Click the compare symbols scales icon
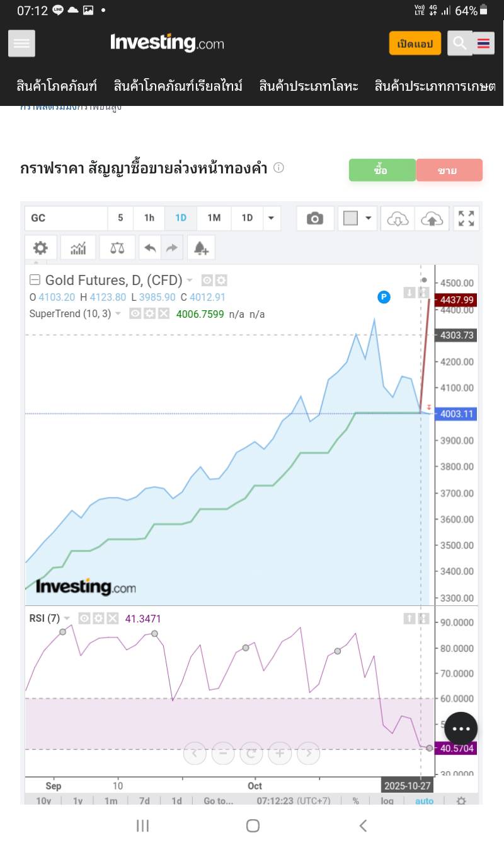The image size is (504, 845). tap(117, 248)
